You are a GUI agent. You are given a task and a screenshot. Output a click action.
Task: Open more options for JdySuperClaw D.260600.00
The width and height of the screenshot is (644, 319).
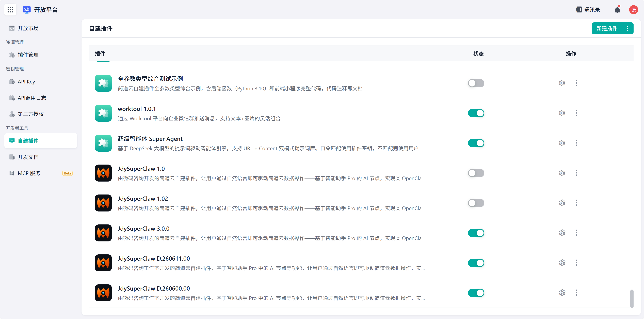point(576,293)
